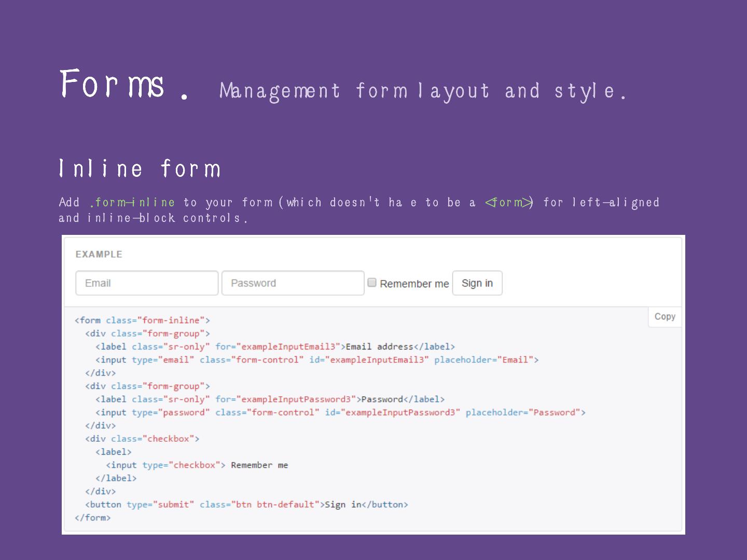Click the Email input field

pyautogui.click(x=147, y=283)
